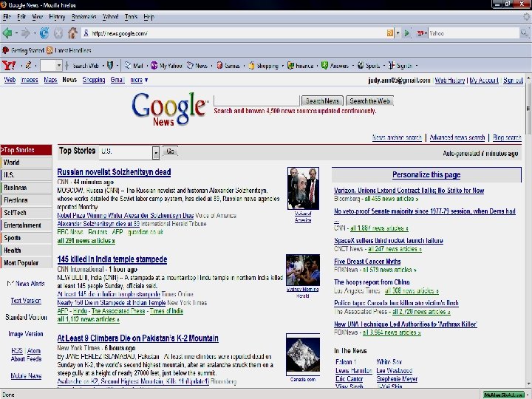
Task: Open the Text Version link
Action: pos(26,301)
